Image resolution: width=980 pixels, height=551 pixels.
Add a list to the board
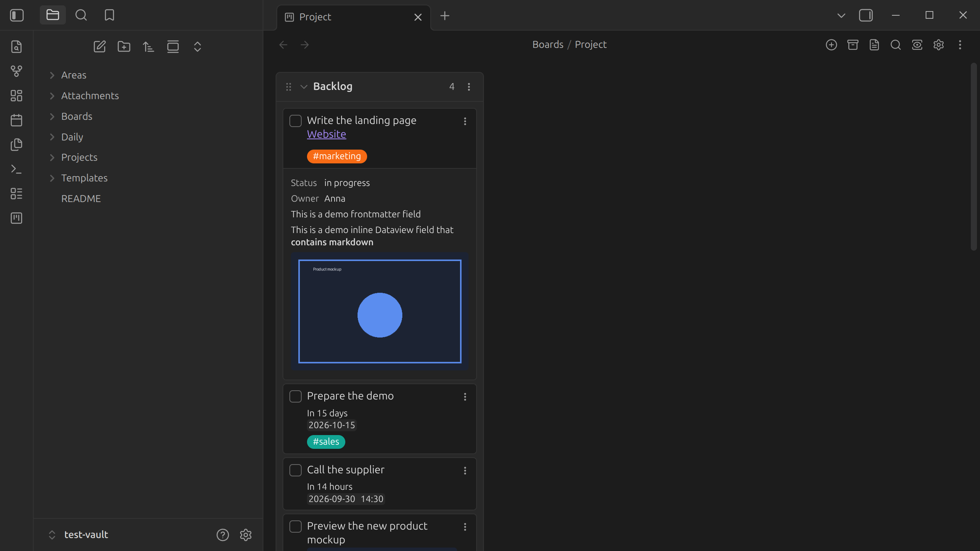[831, 45]
